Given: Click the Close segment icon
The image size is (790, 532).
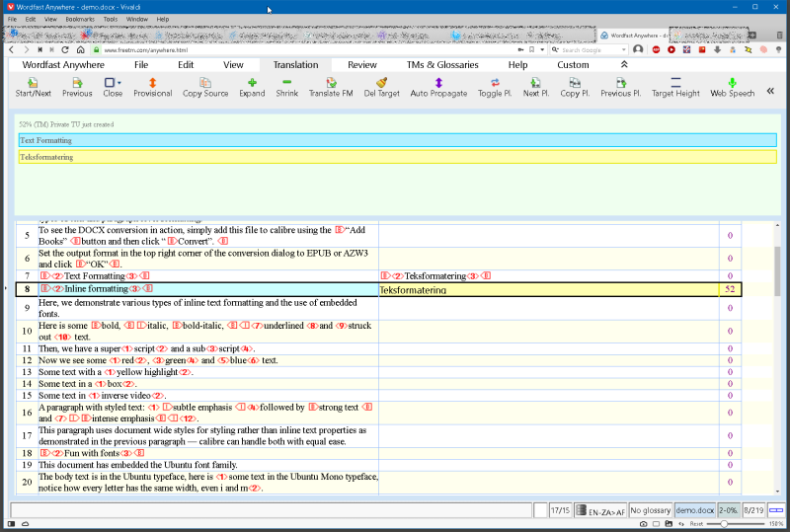Looking at the screenshot, I should 110,82.
